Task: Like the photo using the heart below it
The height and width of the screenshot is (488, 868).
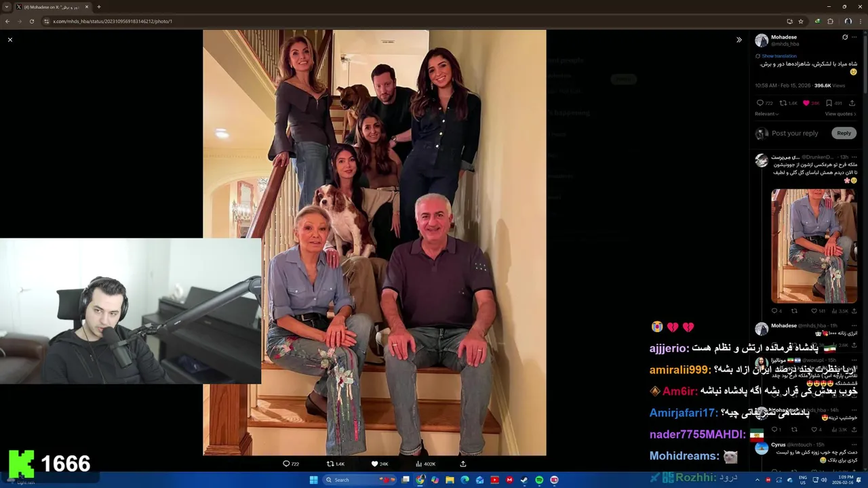Action: click(374, 464)
